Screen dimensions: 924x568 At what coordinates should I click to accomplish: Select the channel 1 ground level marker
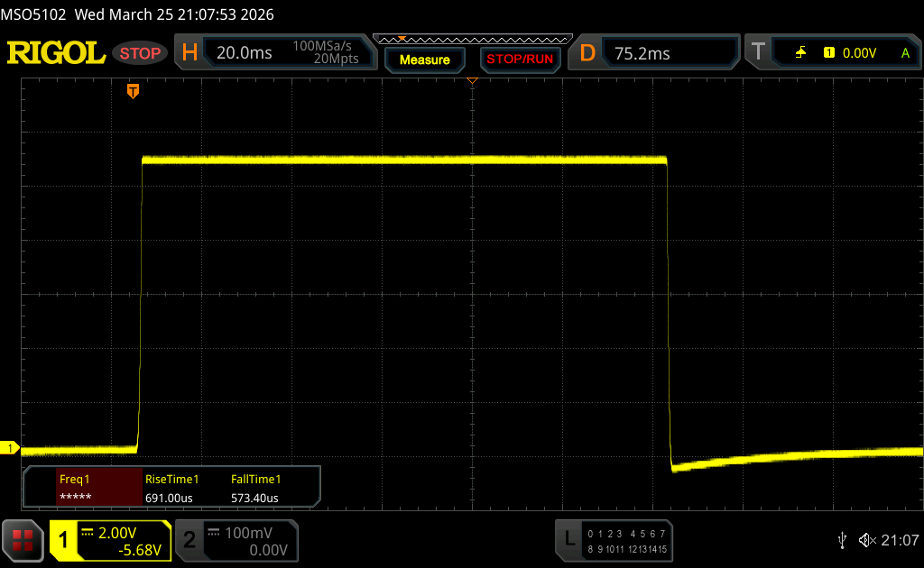11,448
